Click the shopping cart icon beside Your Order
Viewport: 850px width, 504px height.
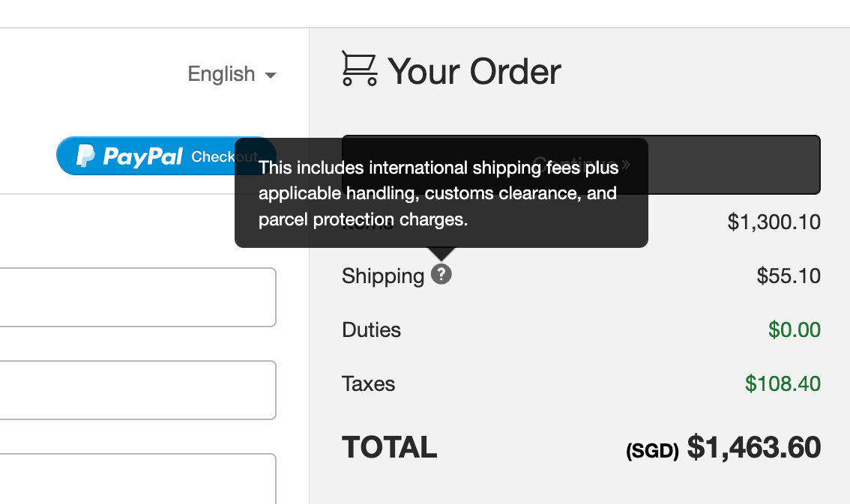(361, 69)
